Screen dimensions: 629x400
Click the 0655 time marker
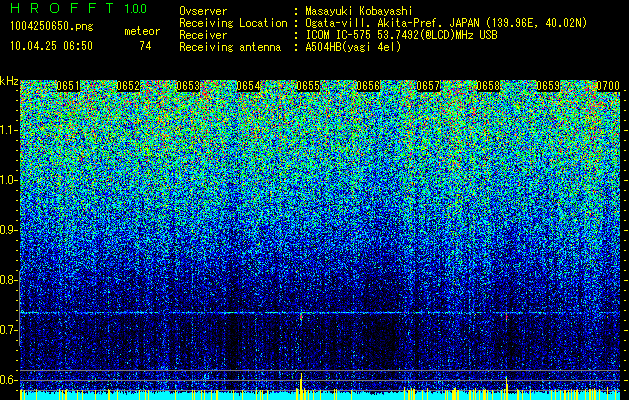pos(308,86)
